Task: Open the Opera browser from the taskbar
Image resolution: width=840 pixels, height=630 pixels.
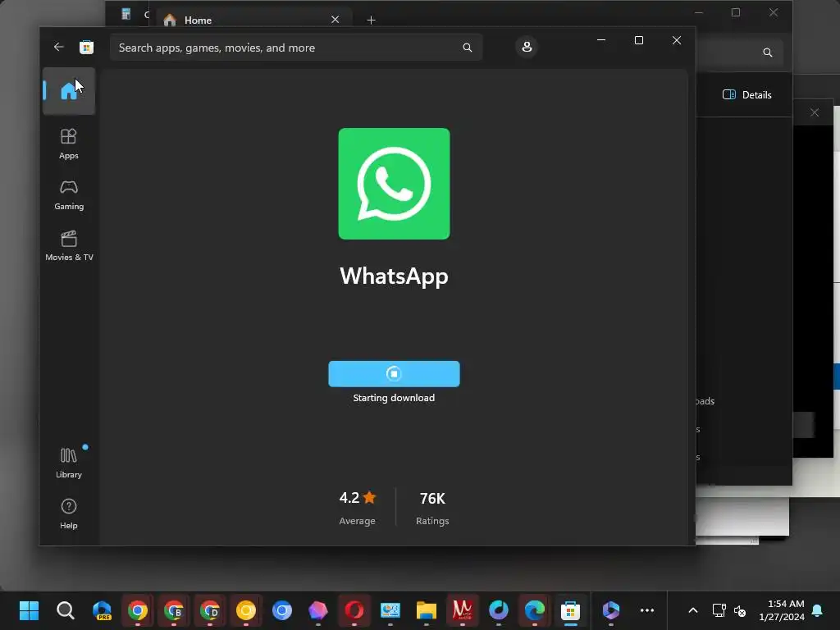Action: click(x=354, y=610)
